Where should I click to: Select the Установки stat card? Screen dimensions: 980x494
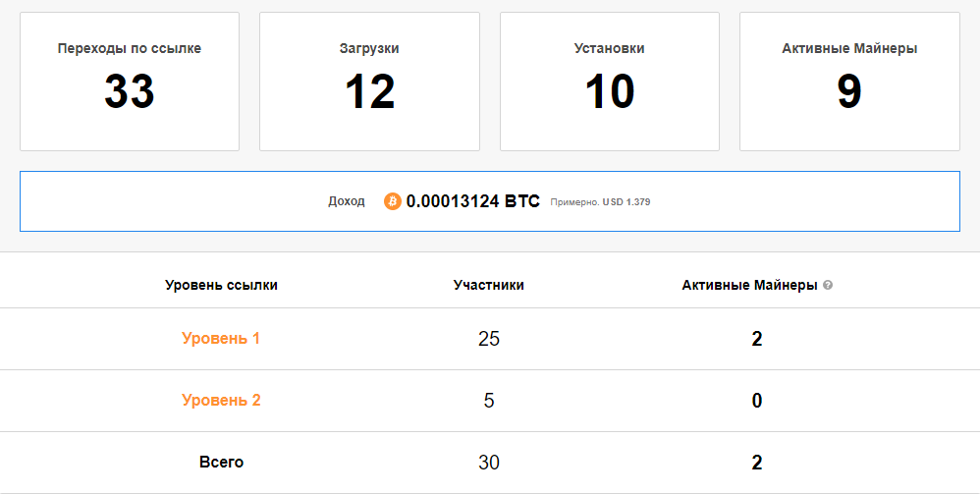(610, 82)
